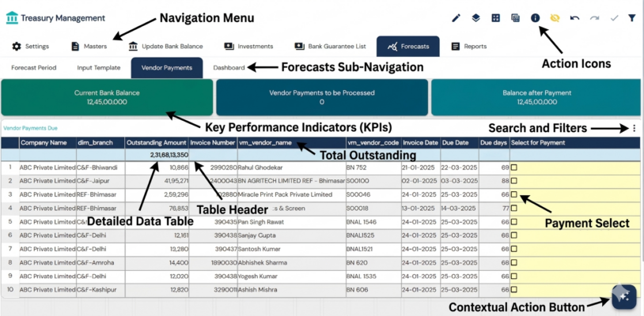Sort by Outstanding Amount column header
The image size is (644, 316).
157,143
